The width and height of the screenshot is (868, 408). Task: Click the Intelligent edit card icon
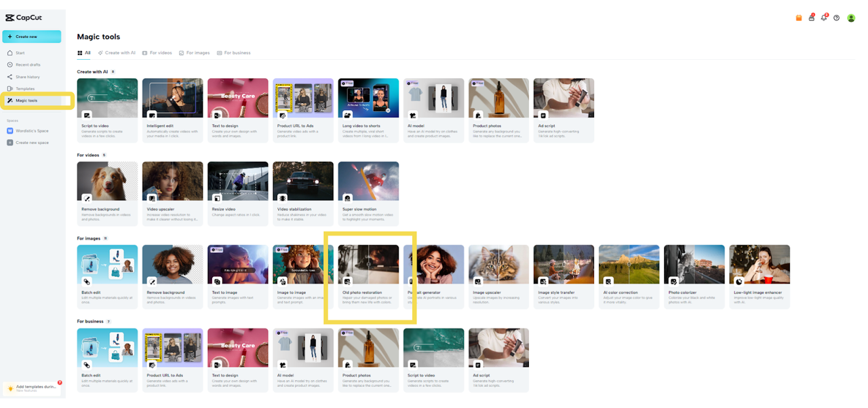tap(152, 115)
